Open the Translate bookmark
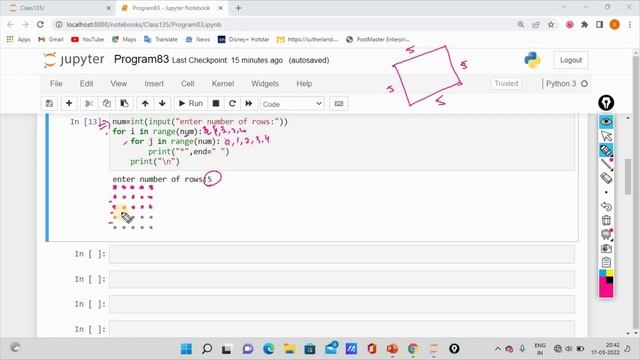Viewport: 640px width, 360px height. 161,39
